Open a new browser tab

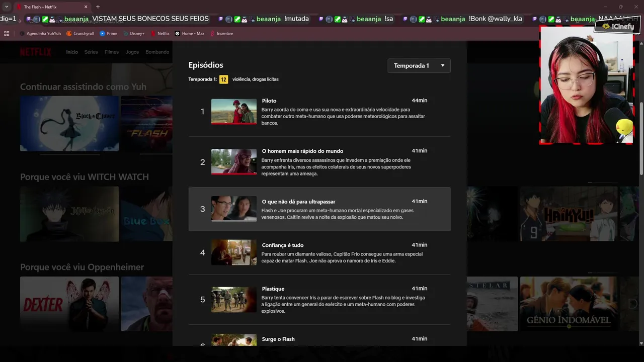tap(98, 7)
